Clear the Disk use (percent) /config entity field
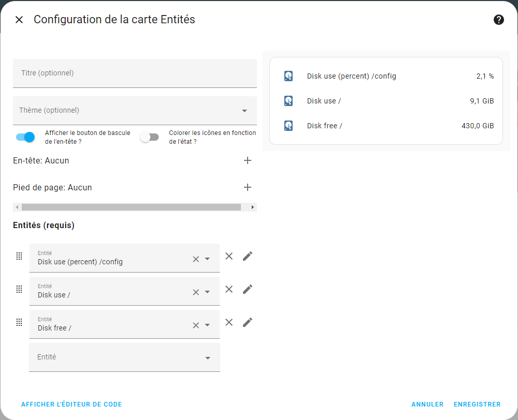 (196, 259)
